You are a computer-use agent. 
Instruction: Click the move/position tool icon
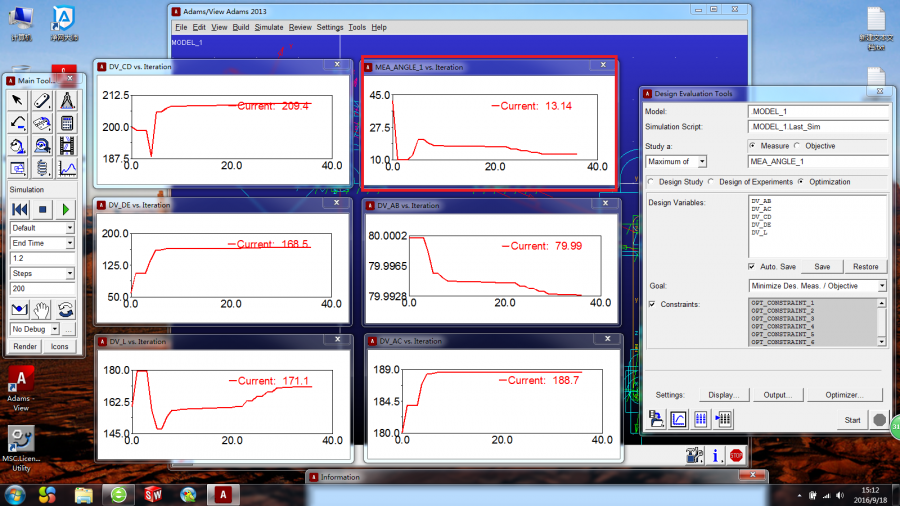pos(18,168)
